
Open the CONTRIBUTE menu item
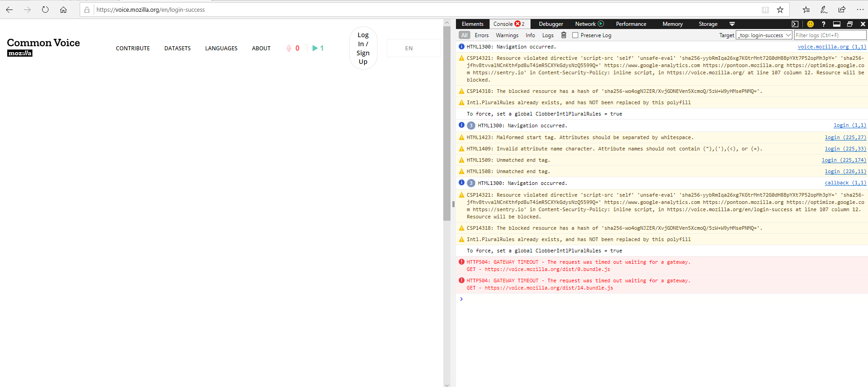point(133,48)
